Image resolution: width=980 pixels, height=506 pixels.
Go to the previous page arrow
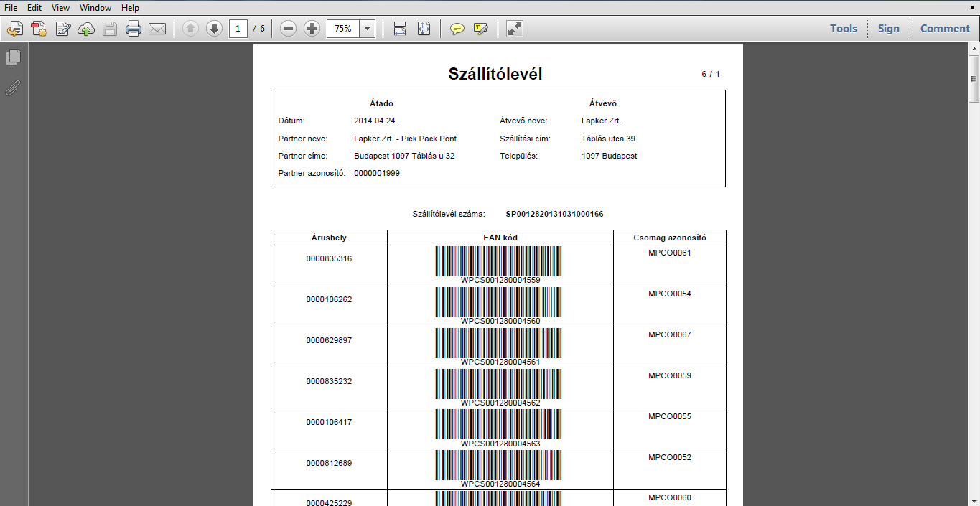[x=190, y=29]
